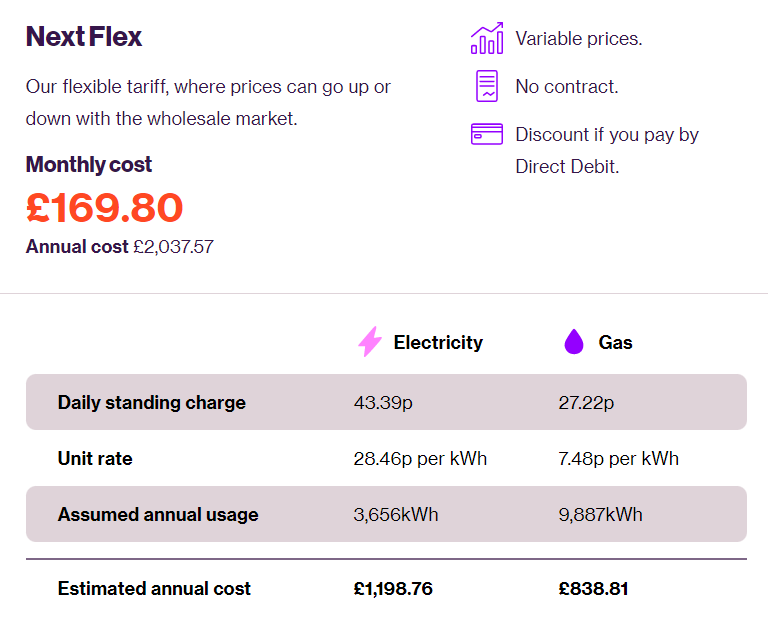Click the variable prices chart icon
The height and width of the screenshot is (620, 768).
(487, 38)
